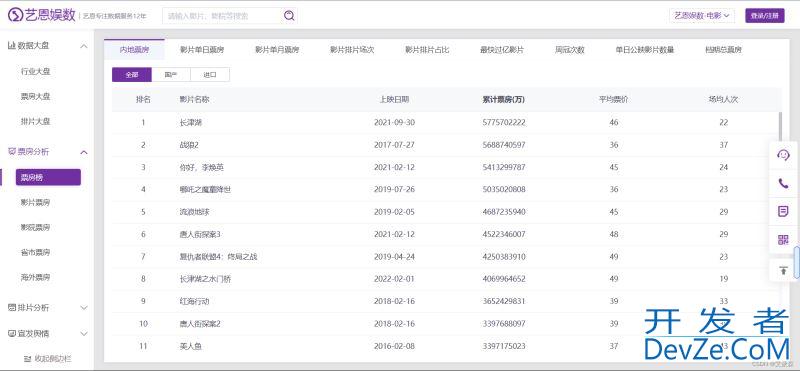Switch to the 影片排片占比 tab

click(x=427, y=50)
